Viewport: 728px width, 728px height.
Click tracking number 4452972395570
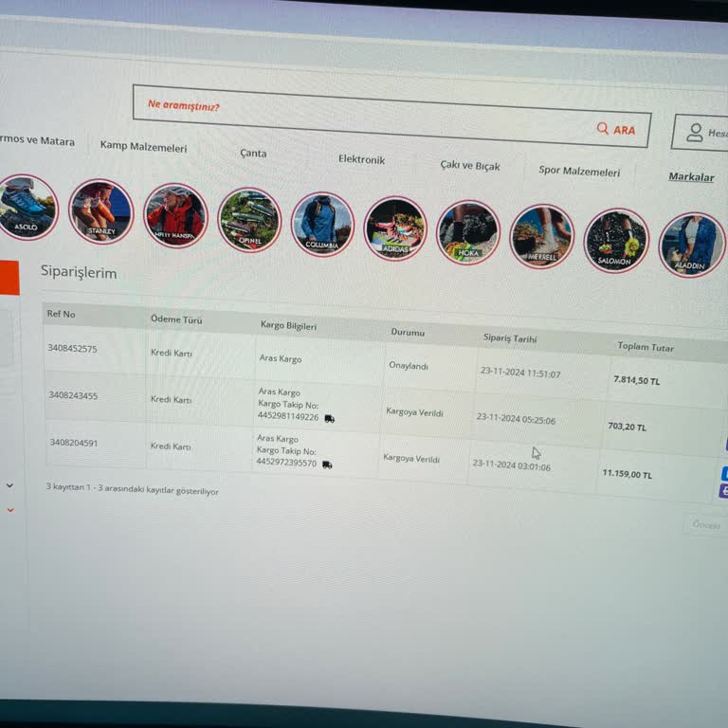(286, 463)
